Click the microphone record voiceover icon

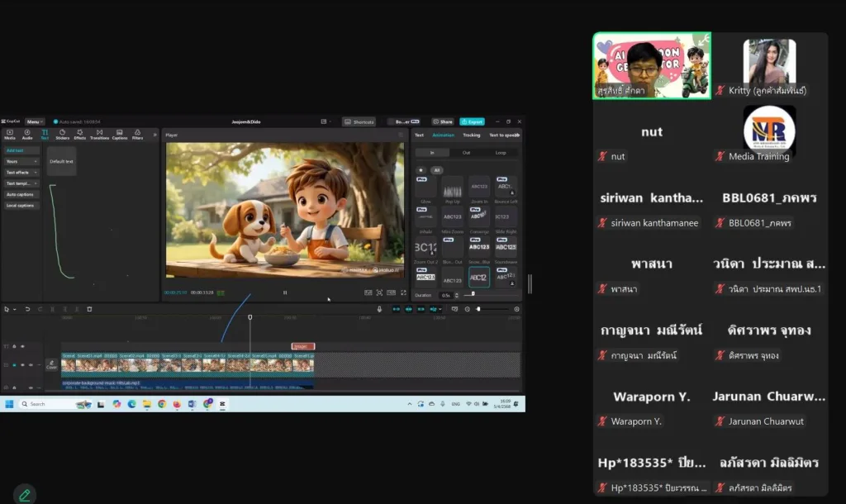[x=379, y=309]
